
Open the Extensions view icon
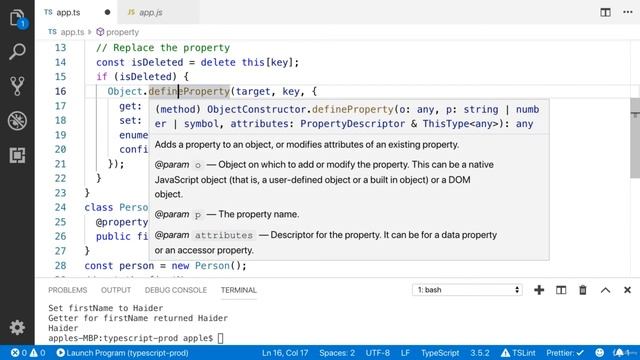pos(17,156)
